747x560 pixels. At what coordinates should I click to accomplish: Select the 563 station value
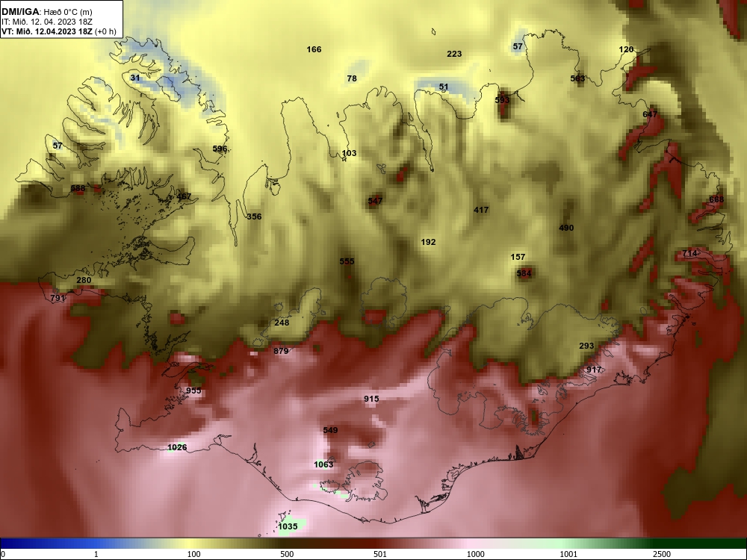pyautogui.click(x=578, y=78)
